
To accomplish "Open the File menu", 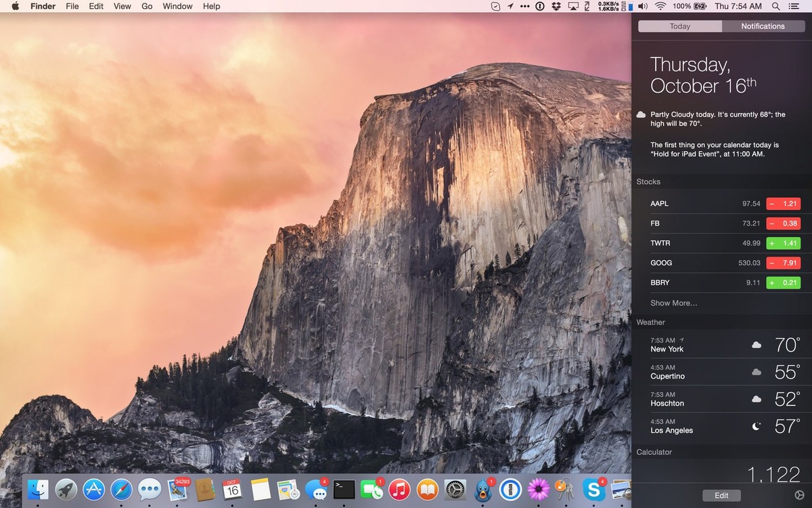I will [x=72, y=6].
